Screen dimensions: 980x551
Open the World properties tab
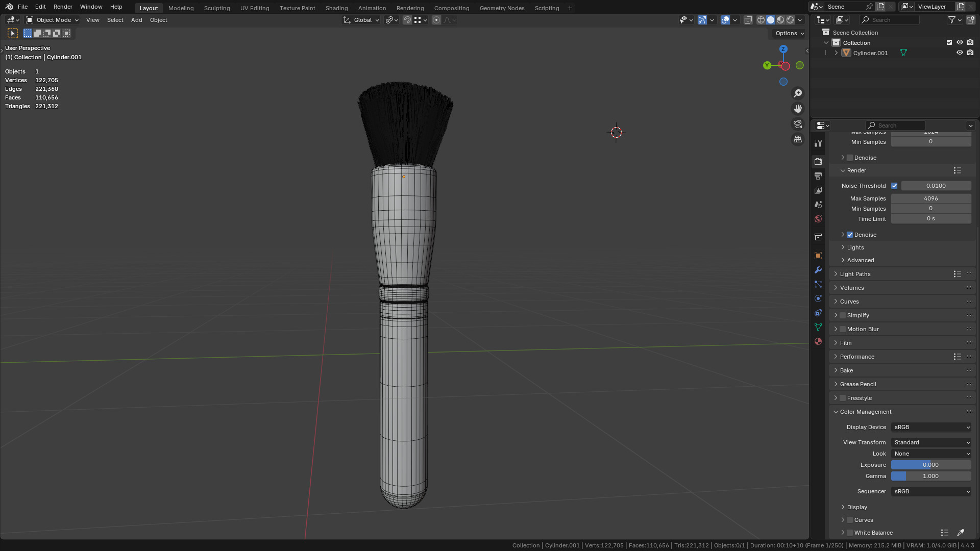818,219
